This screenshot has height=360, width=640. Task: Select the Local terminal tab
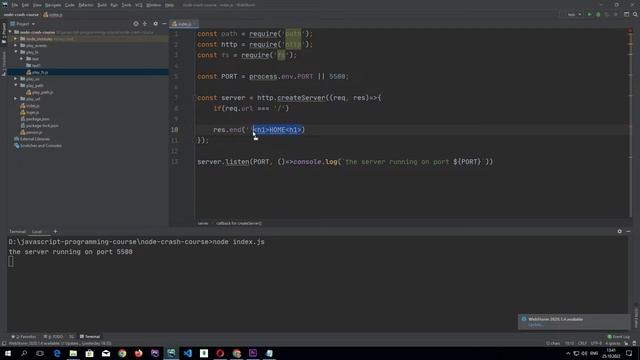pyautogui.click(x=37, y=231)
